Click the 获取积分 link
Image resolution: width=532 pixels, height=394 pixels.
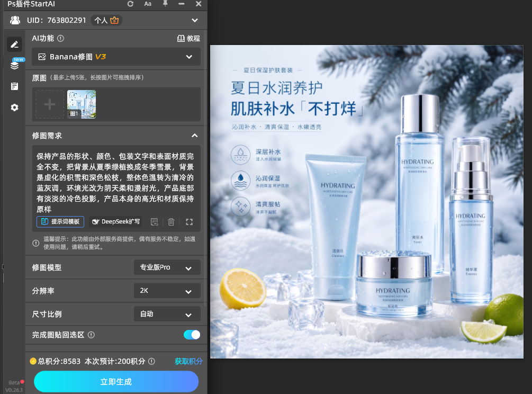[x=188, y=361]
